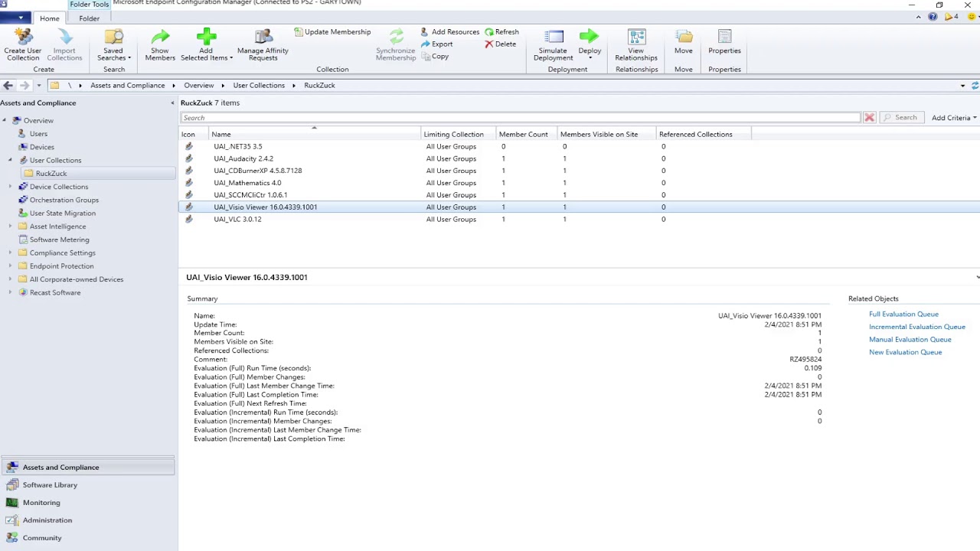
Task: Click Overview in the breadcrumb bar
Action: point(198,86)
